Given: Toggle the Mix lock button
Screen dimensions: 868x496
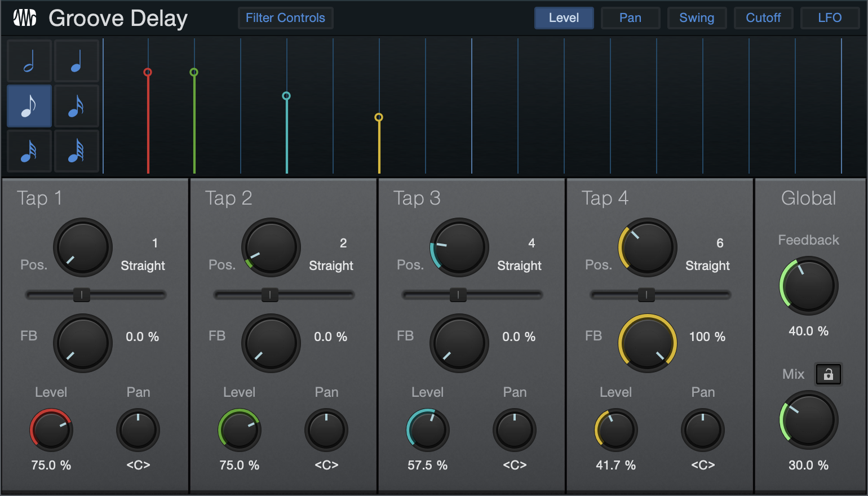Looking at the screenshot, I should [829, 374].
